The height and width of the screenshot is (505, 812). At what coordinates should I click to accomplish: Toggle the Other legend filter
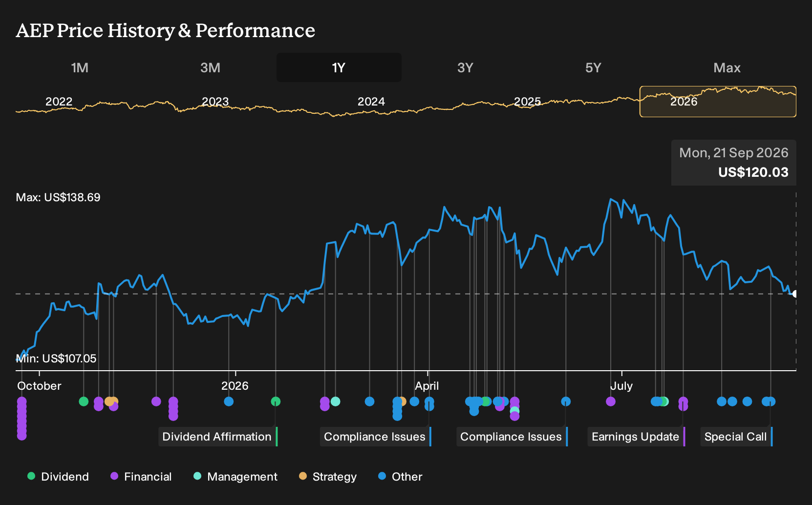point(400,477)
